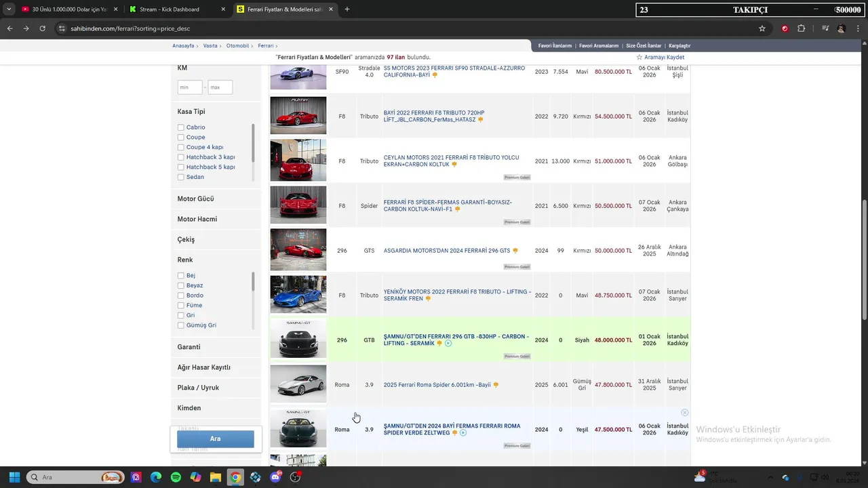Open the ASGARDIA MOTORS 2024 Ferrari 296 GTS listing
The image size is (868, 488).
(447, 251)
